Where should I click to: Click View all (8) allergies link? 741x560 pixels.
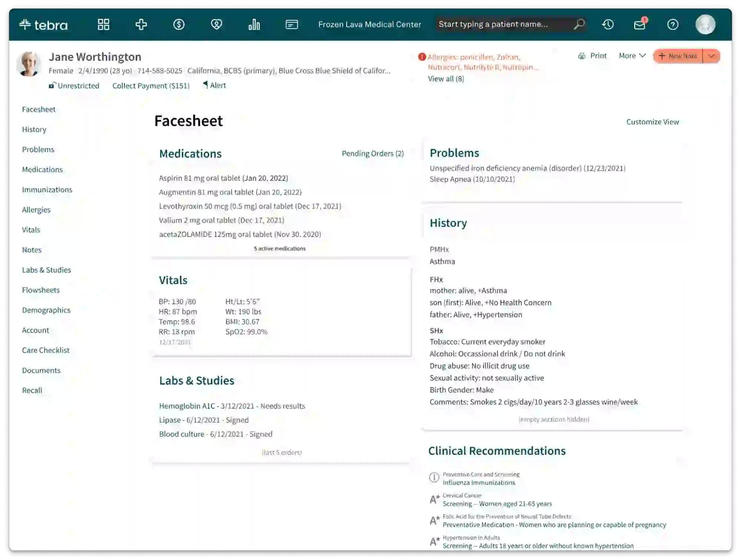(446, 79)
